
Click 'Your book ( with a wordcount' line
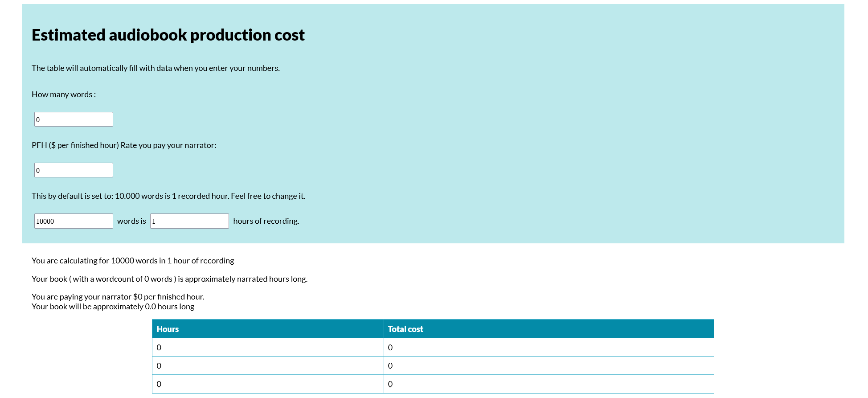(169, 279)
